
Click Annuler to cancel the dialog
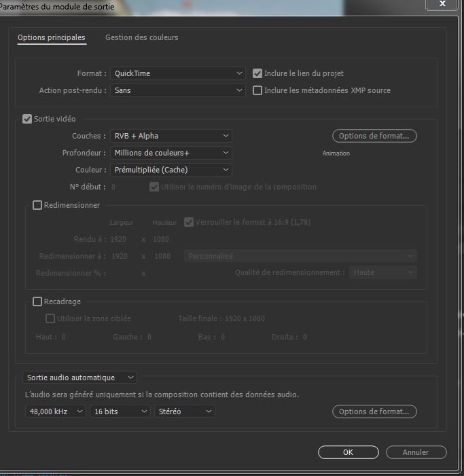(416, 452)
